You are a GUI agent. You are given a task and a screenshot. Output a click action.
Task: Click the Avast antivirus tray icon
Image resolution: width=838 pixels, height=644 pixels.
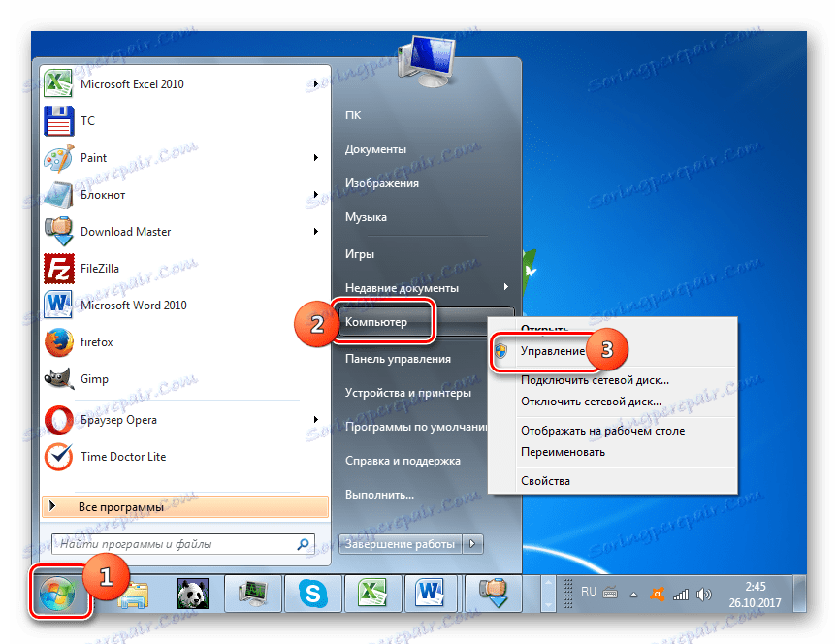click(657, 595)
